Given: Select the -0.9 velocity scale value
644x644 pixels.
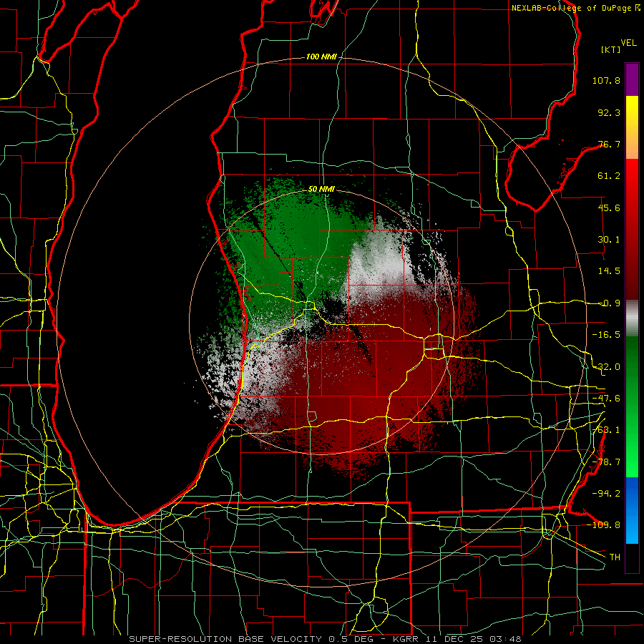Looking at the screenshot, I should click(x=609, y=303).
